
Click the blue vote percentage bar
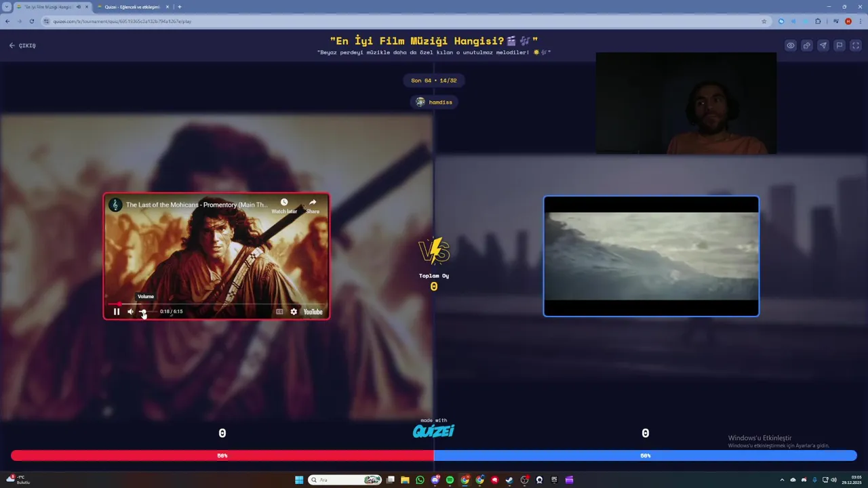(x=646, y=455)
